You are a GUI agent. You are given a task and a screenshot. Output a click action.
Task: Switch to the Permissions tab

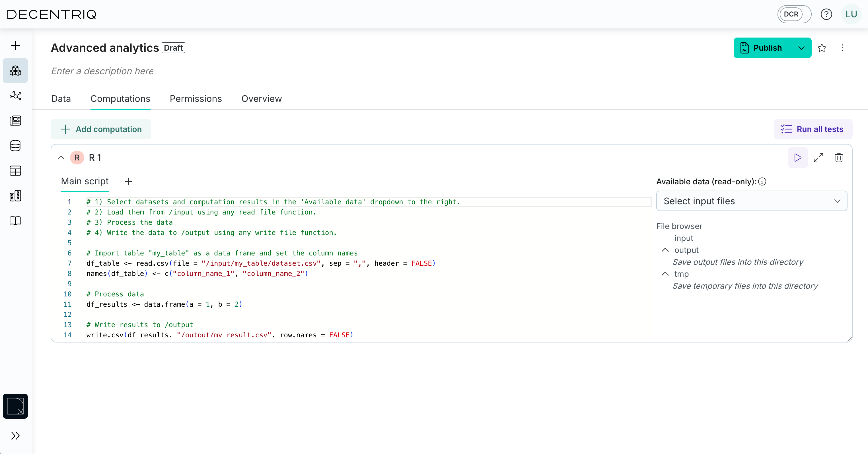pos(196,98)
